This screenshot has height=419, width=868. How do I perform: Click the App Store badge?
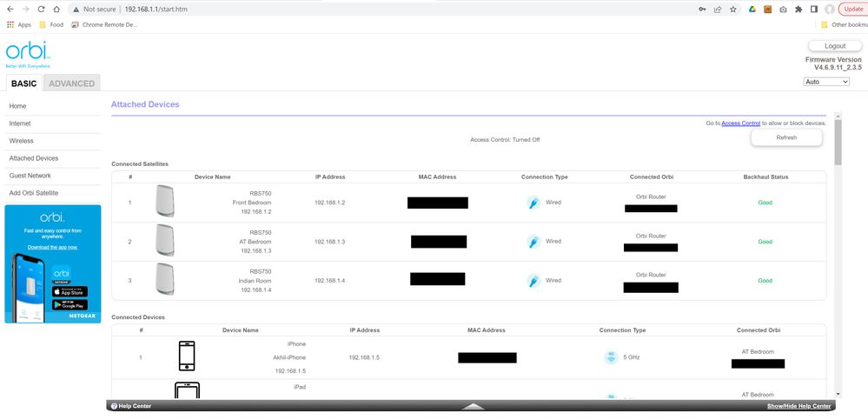[70, 292]
